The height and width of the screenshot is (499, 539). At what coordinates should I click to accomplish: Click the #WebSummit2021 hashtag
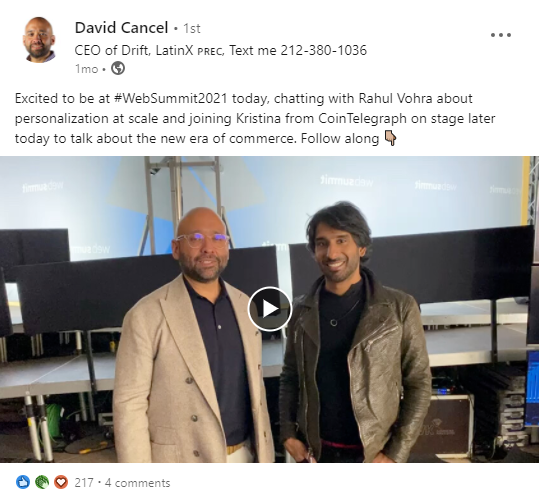pos(170,99)
